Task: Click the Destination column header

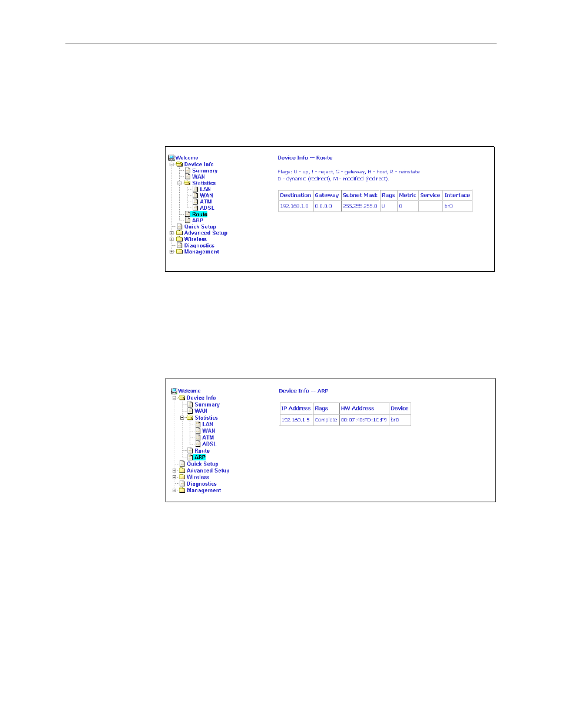Action: coord(295,195)
